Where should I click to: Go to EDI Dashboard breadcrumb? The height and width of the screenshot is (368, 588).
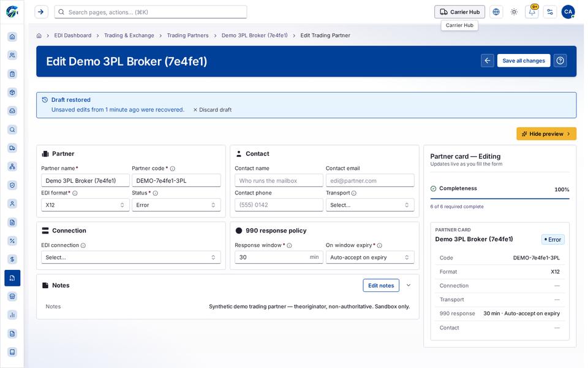click(73, 36)
